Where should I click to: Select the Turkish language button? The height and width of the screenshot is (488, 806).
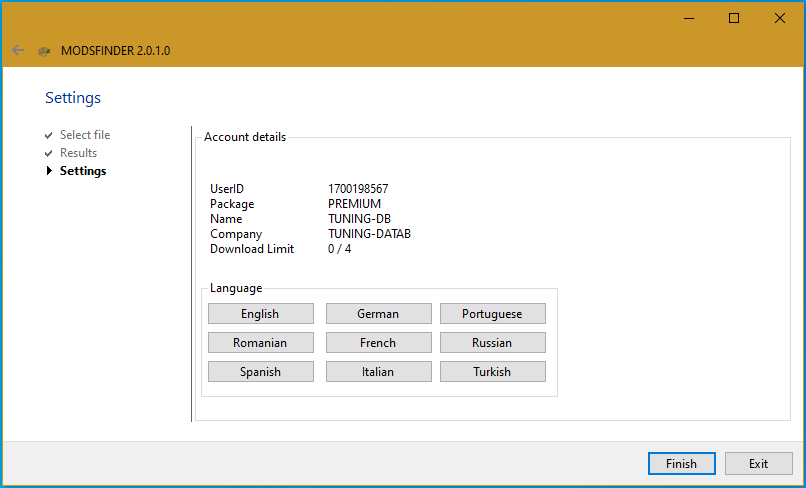coord(492,372)
